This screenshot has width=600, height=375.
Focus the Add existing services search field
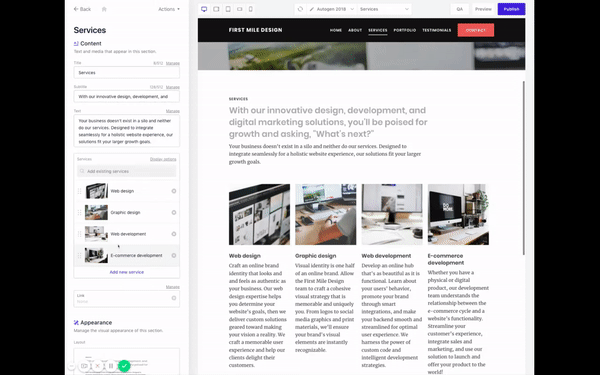[x=127, y=171]
